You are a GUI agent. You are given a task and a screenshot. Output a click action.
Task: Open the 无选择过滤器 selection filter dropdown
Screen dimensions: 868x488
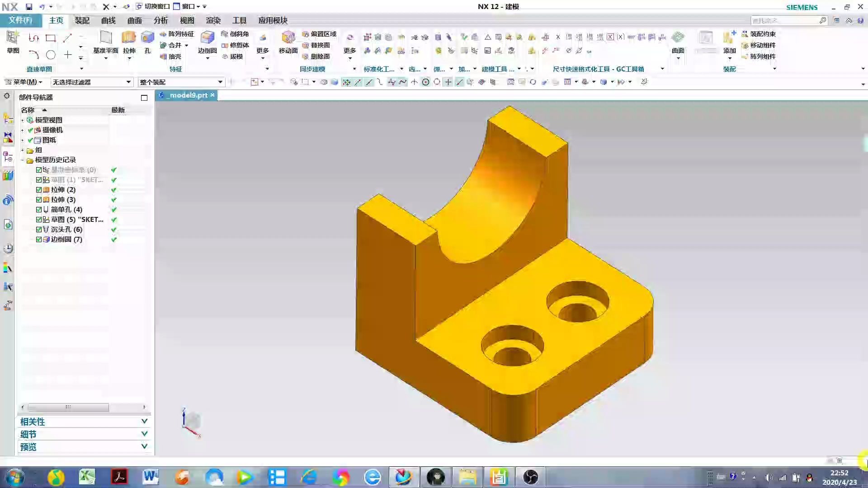[x=128, y=82]
